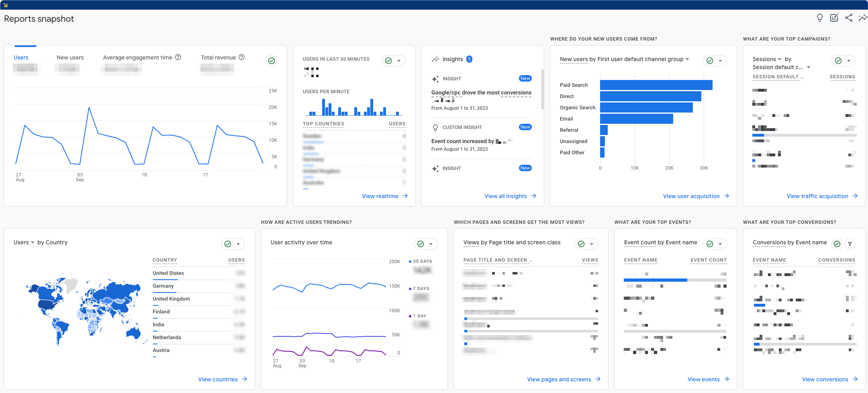Click data quality badge on realtime card
868x393 pixels.
point(388,61)
